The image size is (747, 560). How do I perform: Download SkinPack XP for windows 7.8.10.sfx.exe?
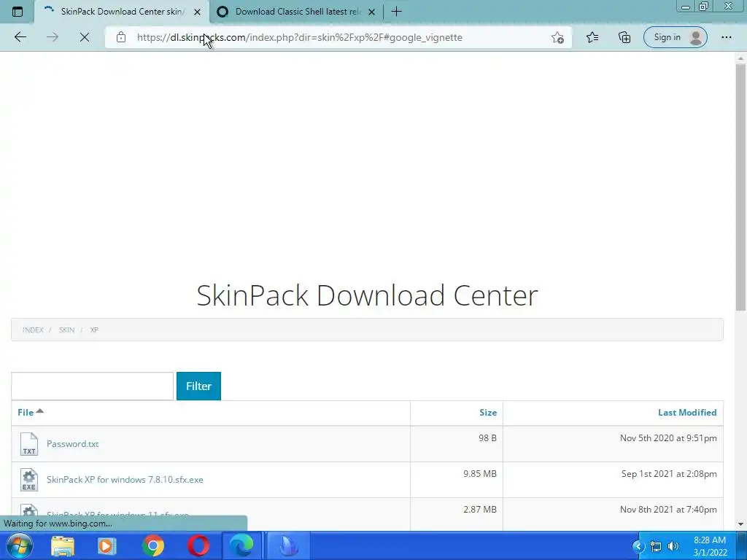click(x=125, y=480)
